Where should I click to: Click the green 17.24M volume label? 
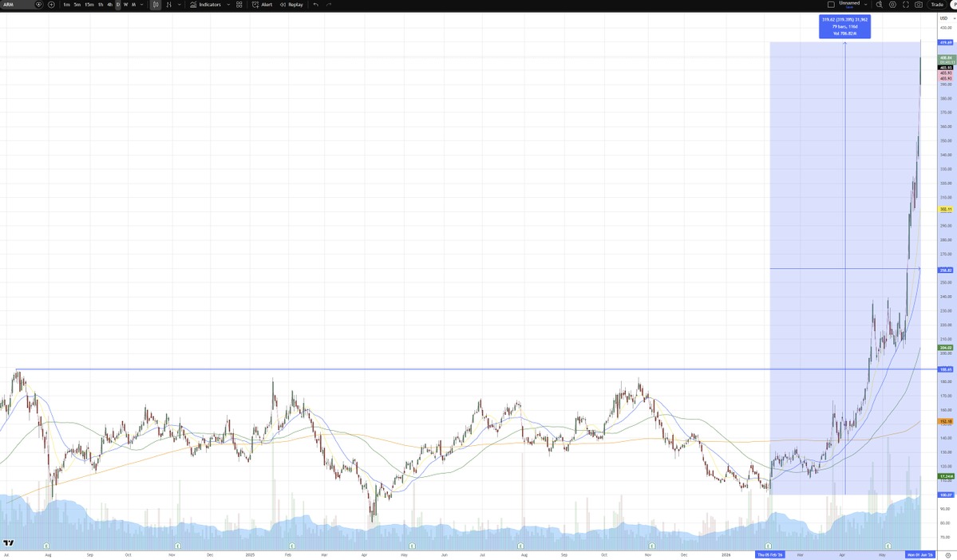click(x=945, y=475)
